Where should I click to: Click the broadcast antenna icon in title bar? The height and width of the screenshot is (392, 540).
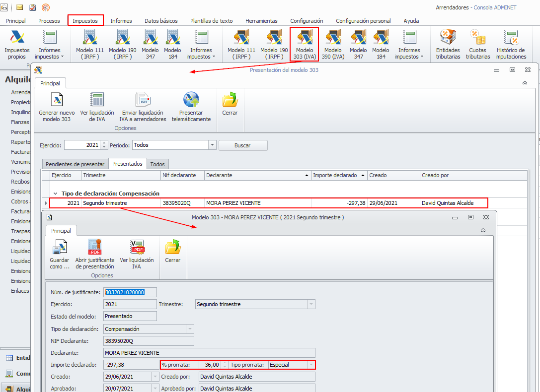46,7
